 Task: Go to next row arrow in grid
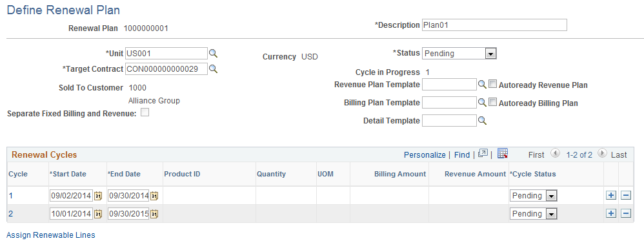tap(603, 153)
